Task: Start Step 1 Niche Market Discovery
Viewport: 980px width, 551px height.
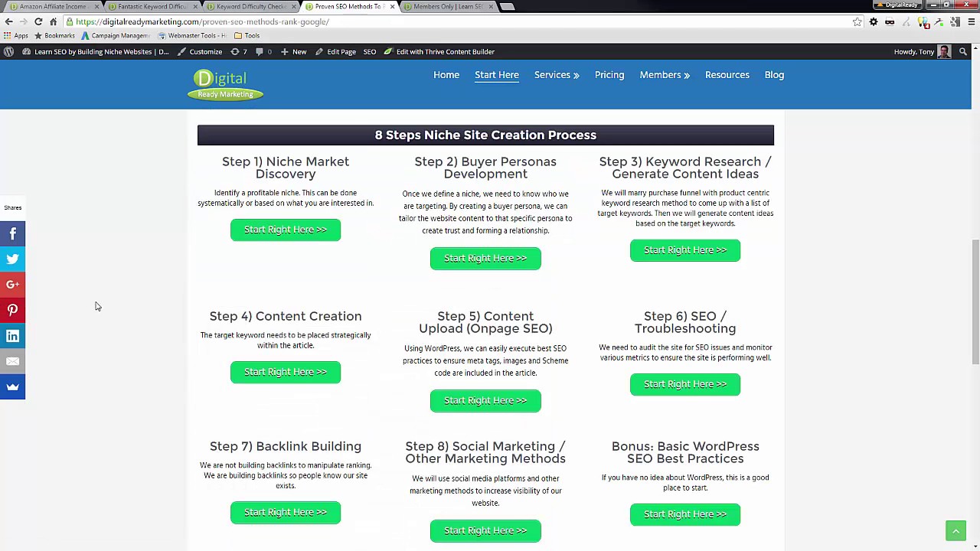Action: pyautogui.click(x=286, y=230)
